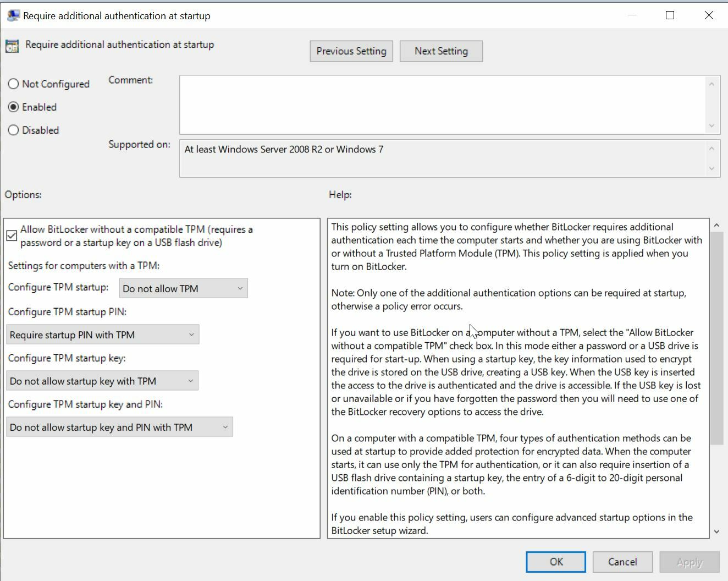The width and height of the screenshot is (728, 581).
Task: Click the policy setting icon beside the heading
Action: (12, 46)
